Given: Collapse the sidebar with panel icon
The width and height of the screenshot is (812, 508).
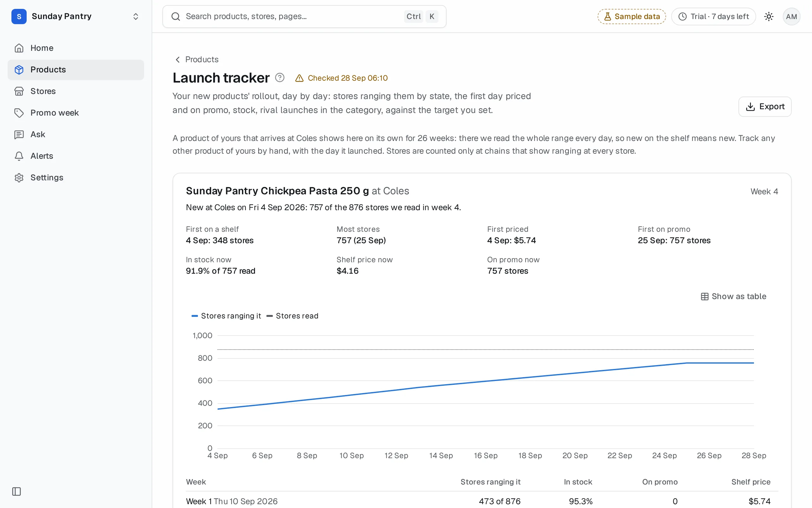Looking at the screenshot, I should pos(16,491).
